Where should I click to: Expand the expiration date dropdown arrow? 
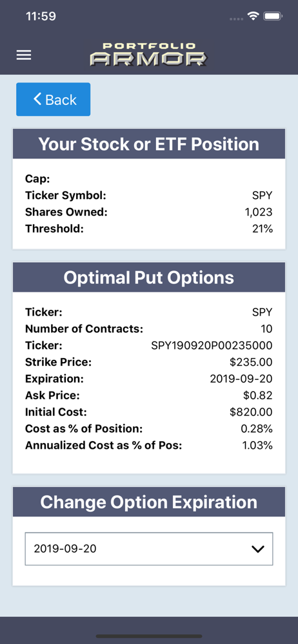pyautogui.click(x=257, y=549)
